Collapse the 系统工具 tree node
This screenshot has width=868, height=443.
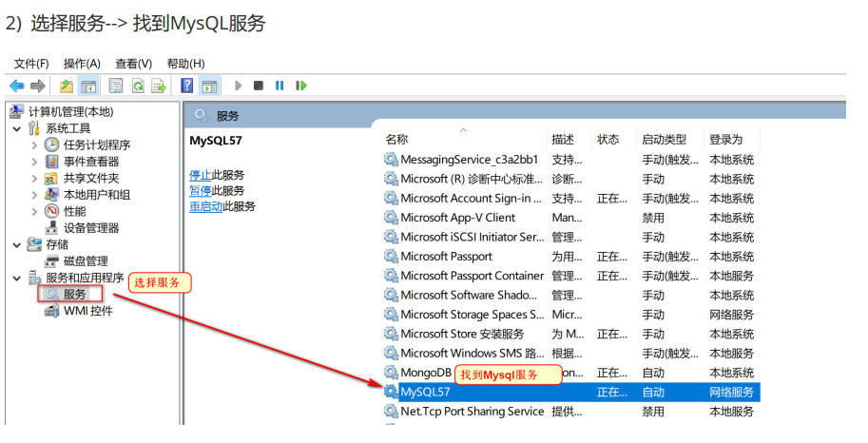pos(16,129)
